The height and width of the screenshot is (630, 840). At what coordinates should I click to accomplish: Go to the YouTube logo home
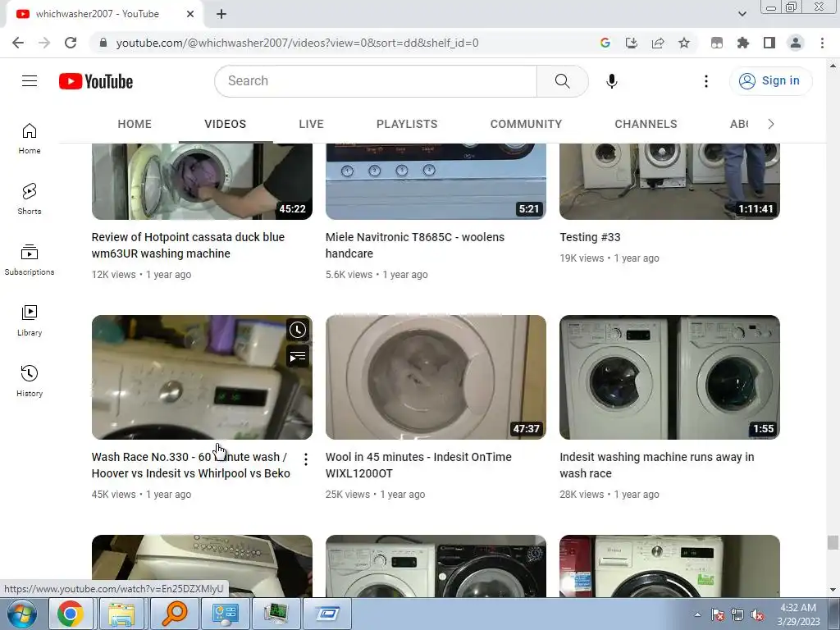point(96,81)
